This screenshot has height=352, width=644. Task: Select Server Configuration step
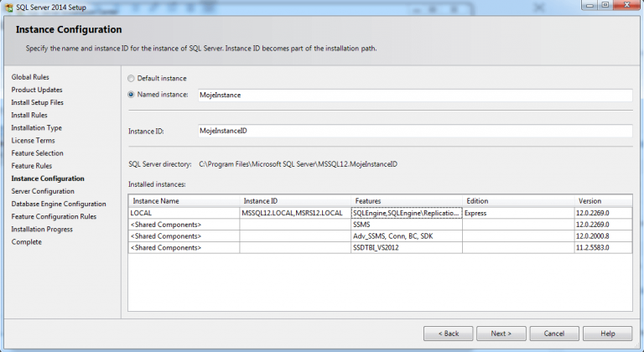point(43,191)
